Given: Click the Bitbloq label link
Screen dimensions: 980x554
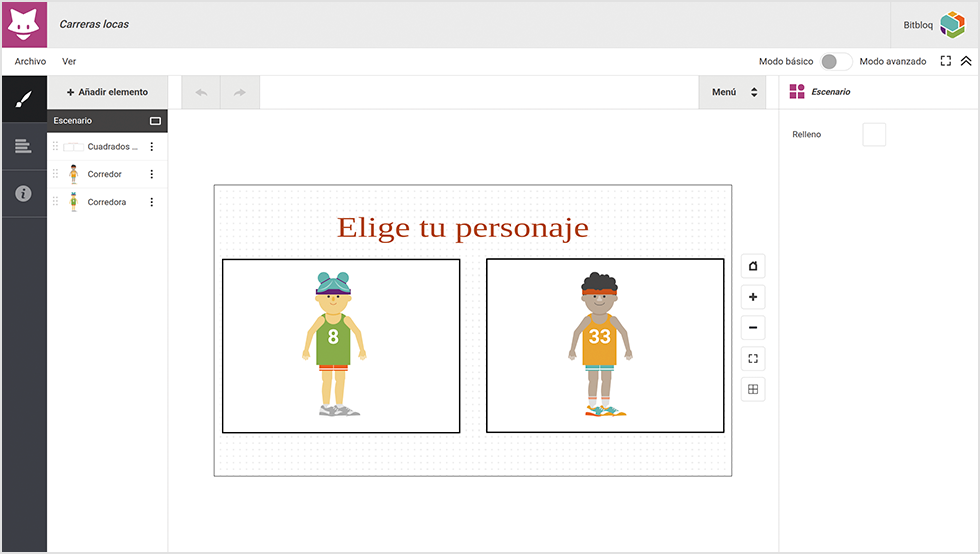Looking at the screenshot, I should click(x=918, y=25).
